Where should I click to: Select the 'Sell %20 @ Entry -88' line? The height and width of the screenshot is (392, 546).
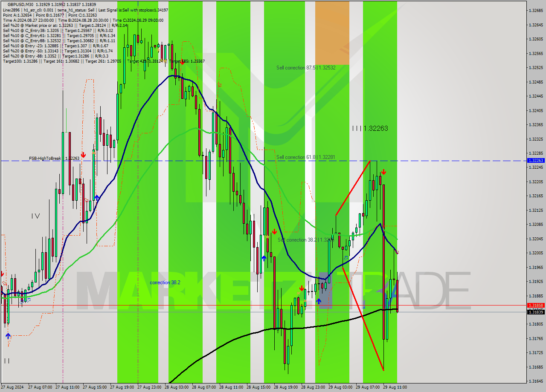(x=55, y=56)
